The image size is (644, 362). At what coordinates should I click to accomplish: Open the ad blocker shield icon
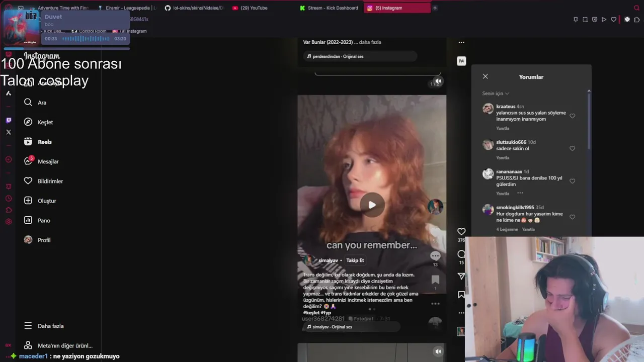pos(595,20)
